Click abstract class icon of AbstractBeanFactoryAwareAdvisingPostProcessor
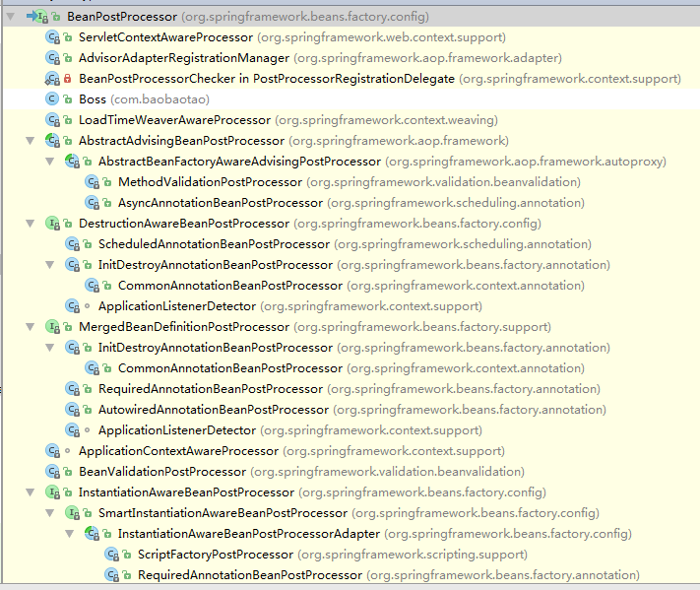This screenshot has width=700, height=590. tap(72, 162)
